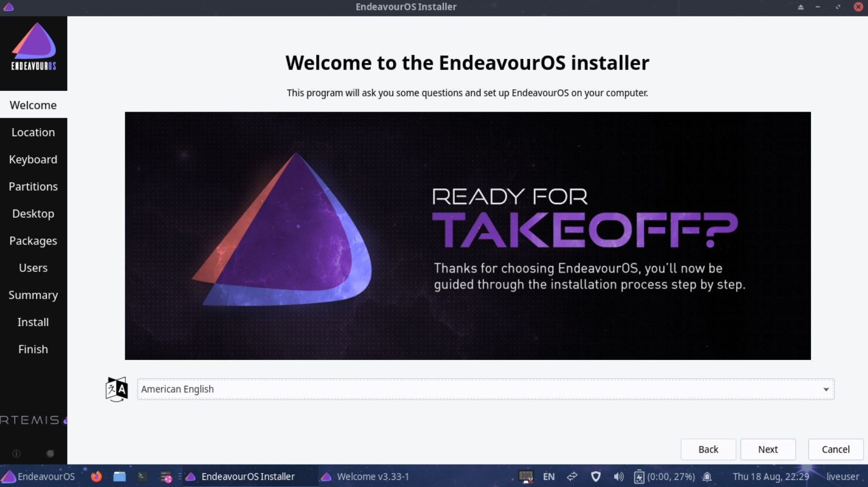Screen dimensions: 868x487
Task: Select the Users step in sidebar
Action: [33, 268]
